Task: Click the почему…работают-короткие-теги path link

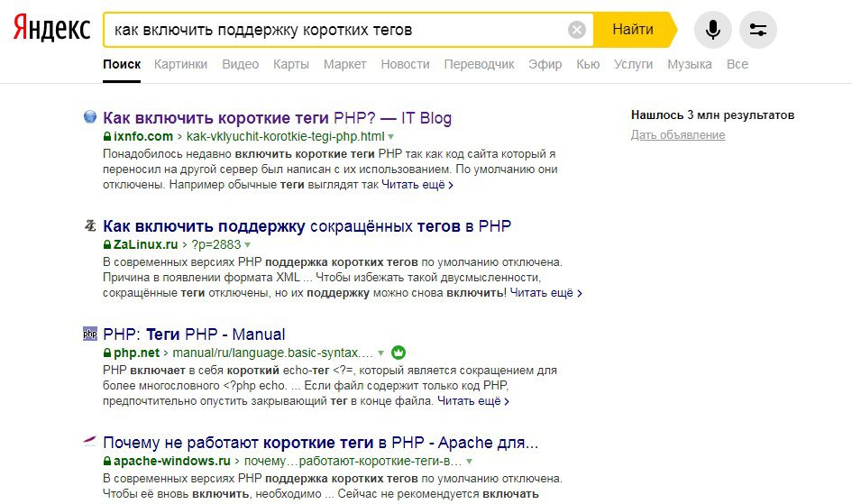Action: coord(353,461)
